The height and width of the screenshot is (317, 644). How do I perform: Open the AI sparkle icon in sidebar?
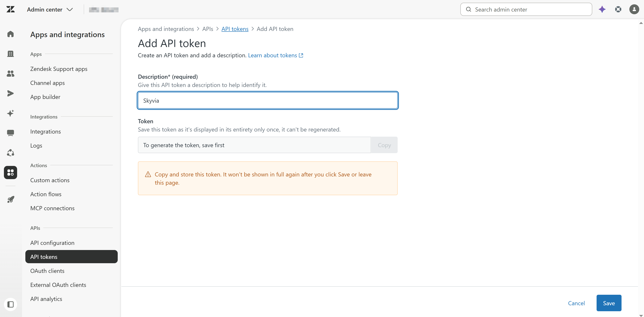point(11,113)
